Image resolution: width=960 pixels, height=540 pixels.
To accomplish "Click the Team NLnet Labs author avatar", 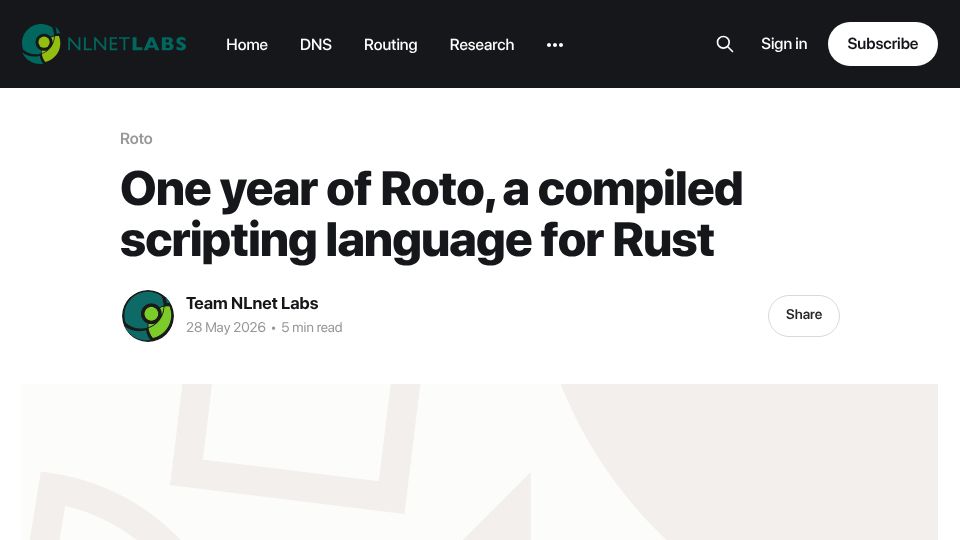I will coord(148,316).
